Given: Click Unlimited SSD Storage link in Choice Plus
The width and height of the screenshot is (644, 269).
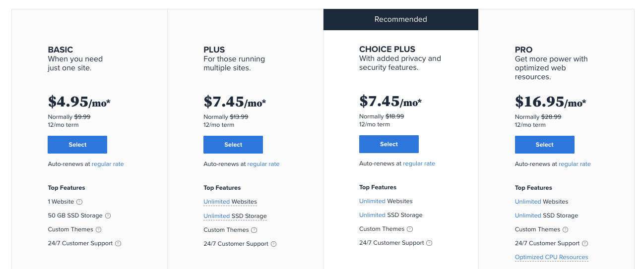Looking at the screenshot, I should pyautogui.click(x=391, y=215).
